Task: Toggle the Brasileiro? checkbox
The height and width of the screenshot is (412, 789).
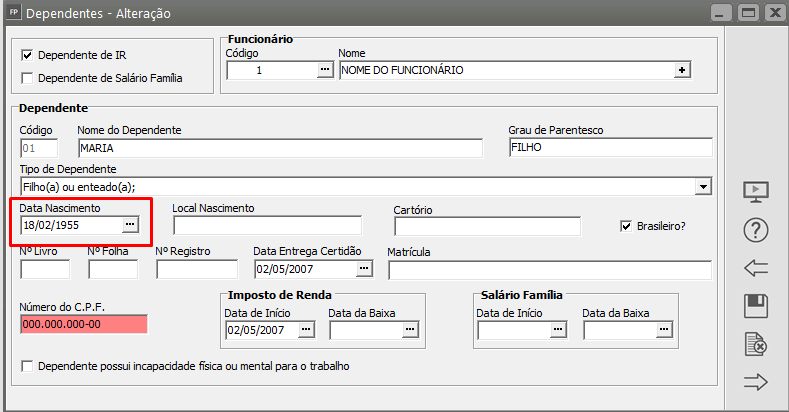Action: (627, 226)
